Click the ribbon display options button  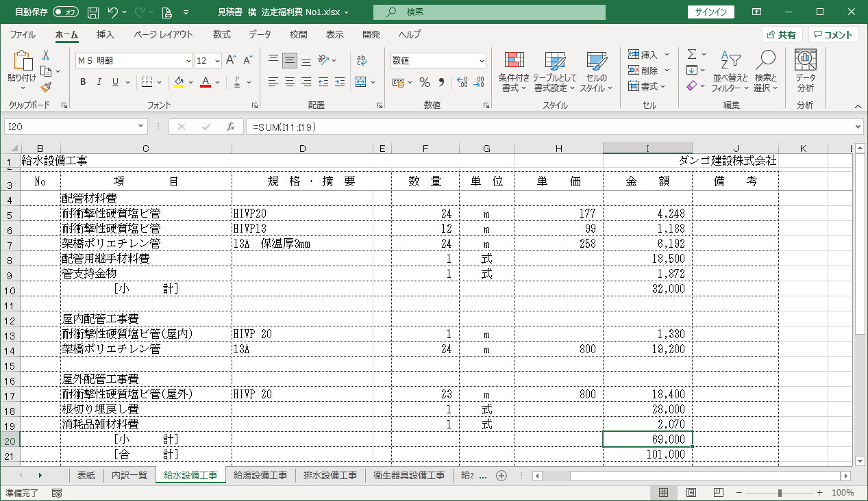point(756,12)
